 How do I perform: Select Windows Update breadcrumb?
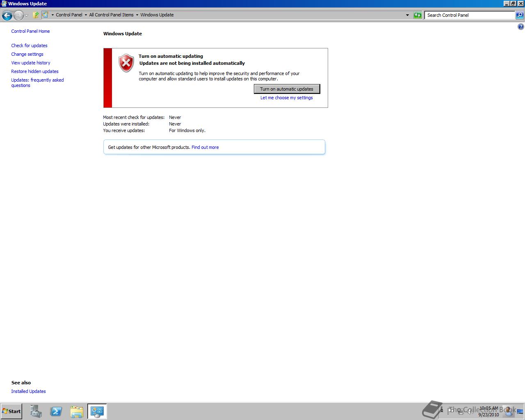point(157,15)
